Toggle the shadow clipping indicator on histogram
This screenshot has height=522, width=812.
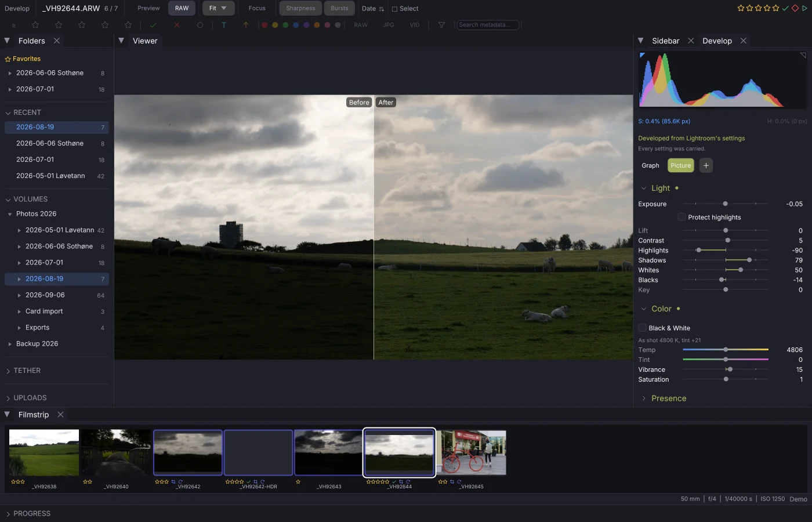pos(642,55)
